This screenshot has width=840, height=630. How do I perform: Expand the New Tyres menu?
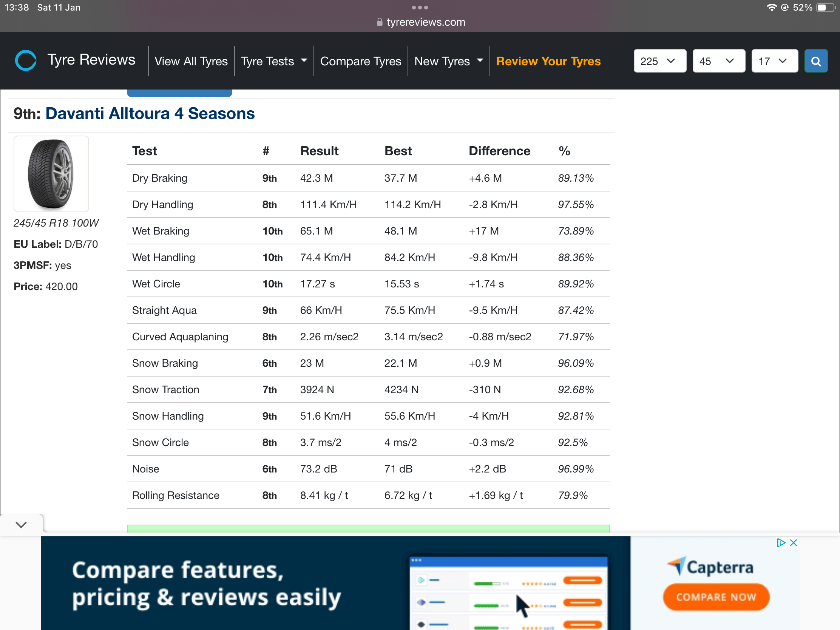coord(448,61)
